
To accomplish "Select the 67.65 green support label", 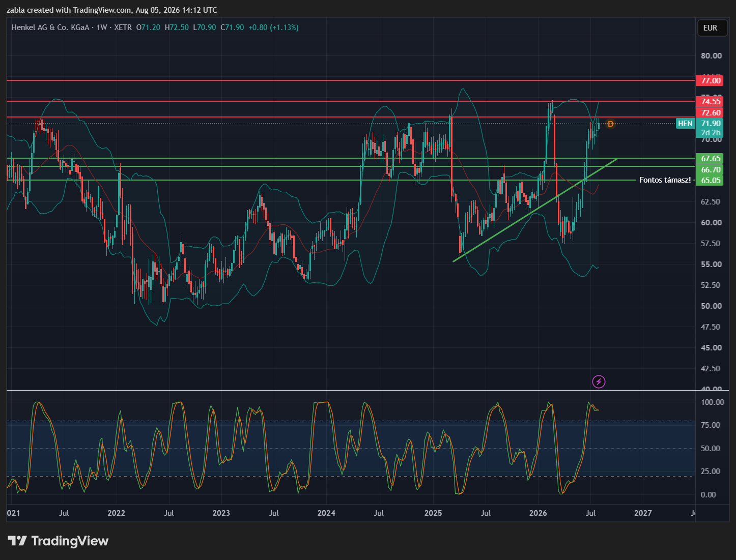I will point(709,159).
